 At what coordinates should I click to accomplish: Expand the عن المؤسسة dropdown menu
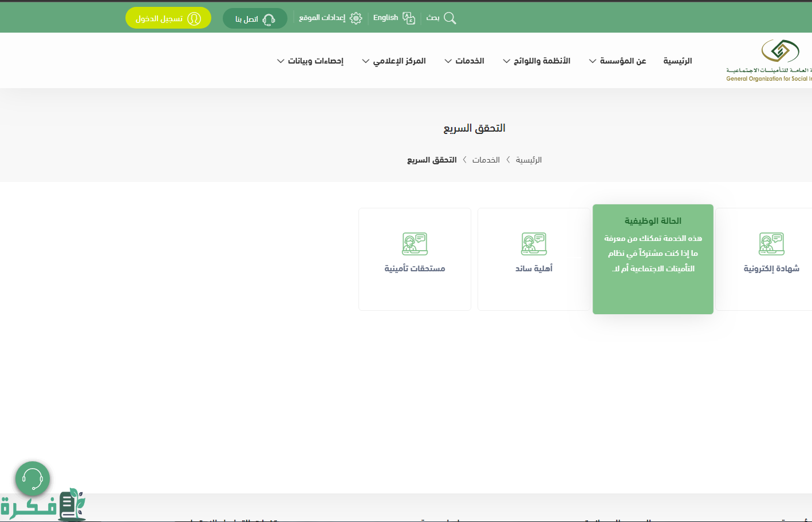tap(617, 61)
